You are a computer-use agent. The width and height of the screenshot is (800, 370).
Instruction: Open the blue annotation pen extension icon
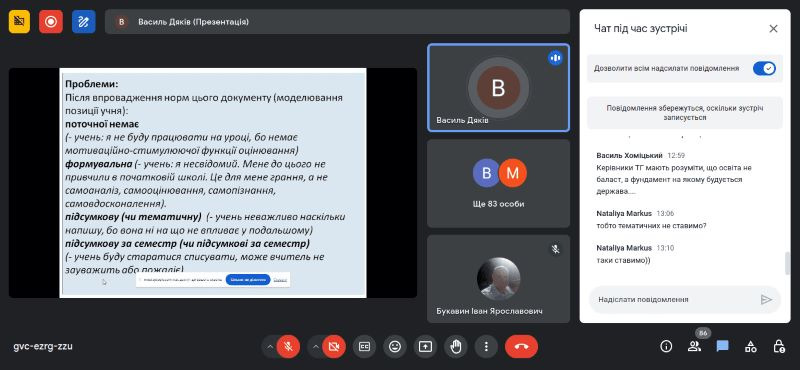pos(84,21)
